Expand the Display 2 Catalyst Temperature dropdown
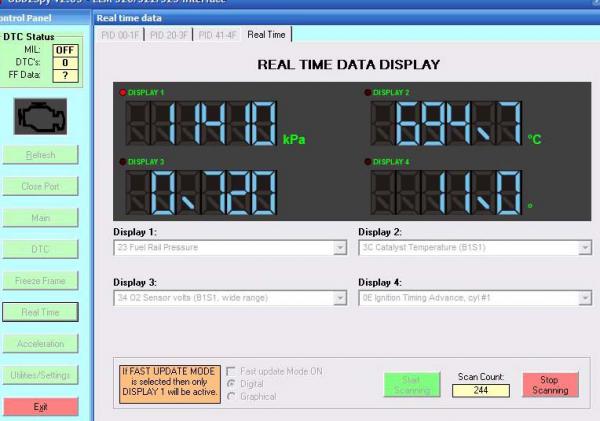The height and width of the screenshot is (421, 600). (584, 247)
